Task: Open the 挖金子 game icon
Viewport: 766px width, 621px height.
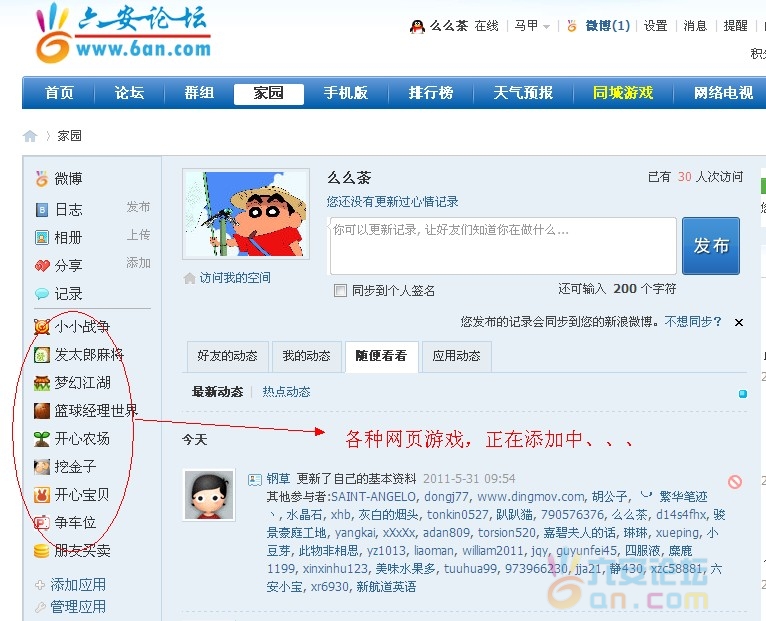Action: [x=41, y=467]
